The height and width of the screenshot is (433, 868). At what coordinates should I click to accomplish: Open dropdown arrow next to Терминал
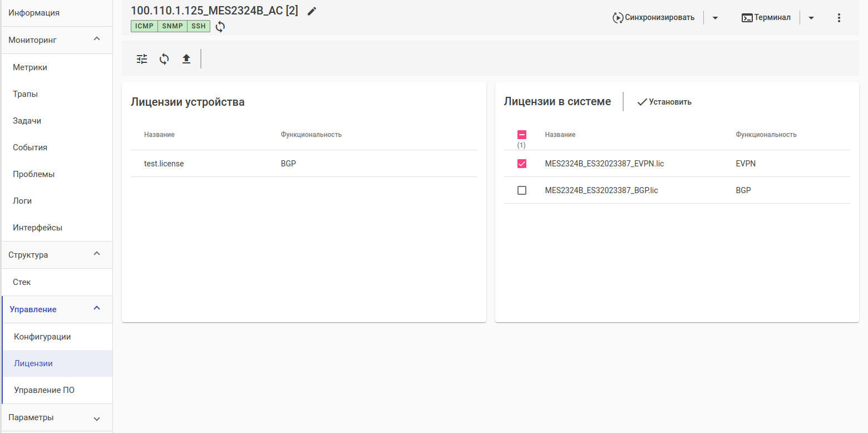pyautogui.click(x=811, y=18)
